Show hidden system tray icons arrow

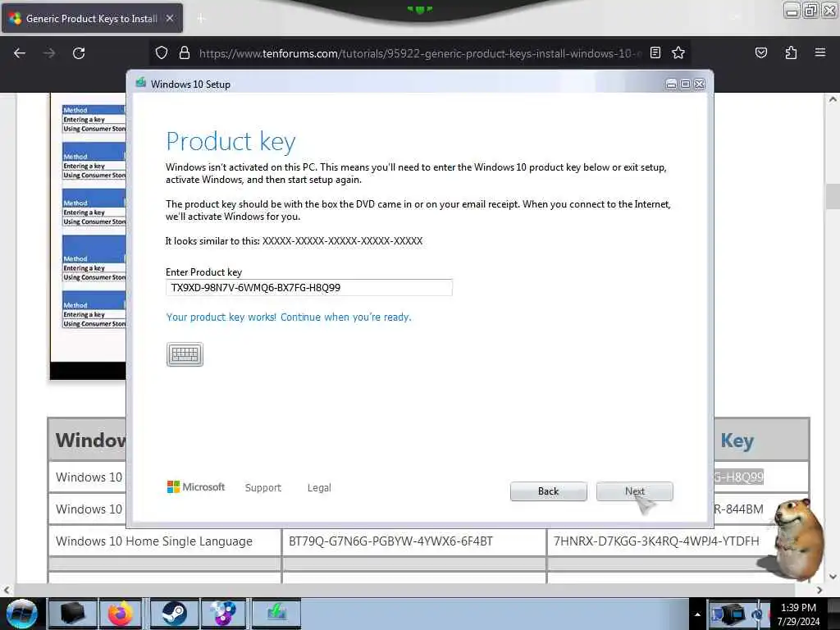click(x=697, y=614)
